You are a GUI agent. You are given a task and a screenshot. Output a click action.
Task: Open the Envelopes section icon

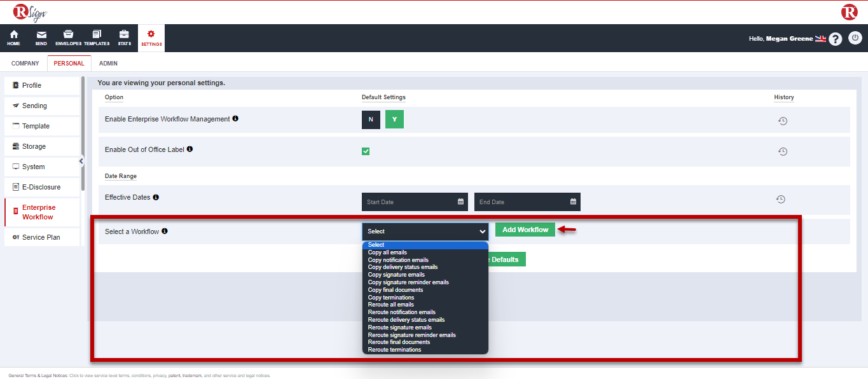(x=68, y=38)
